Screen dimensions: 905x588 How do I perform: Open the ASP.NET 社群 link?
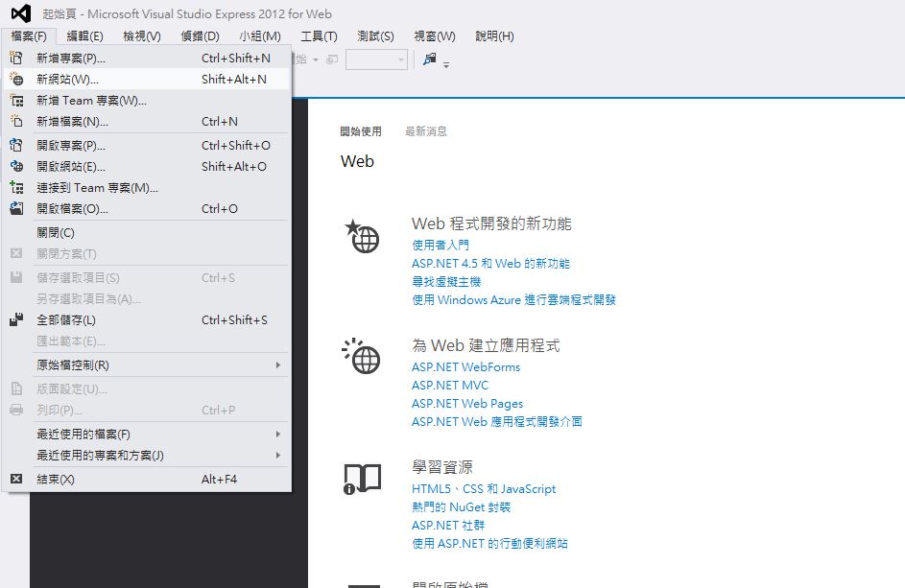tap(448, 525)
